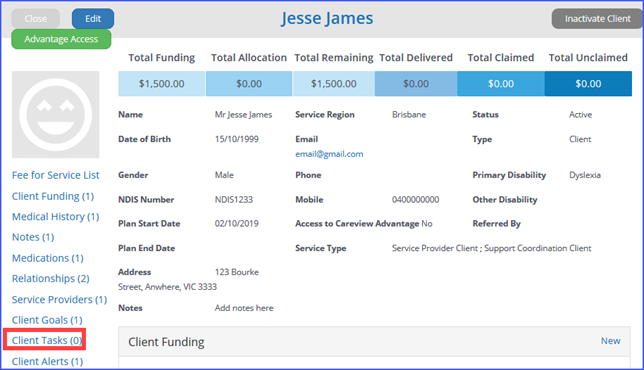Click the Total Claimed $0.00 tile
This screenshot has height=370, width=644.
501,84
